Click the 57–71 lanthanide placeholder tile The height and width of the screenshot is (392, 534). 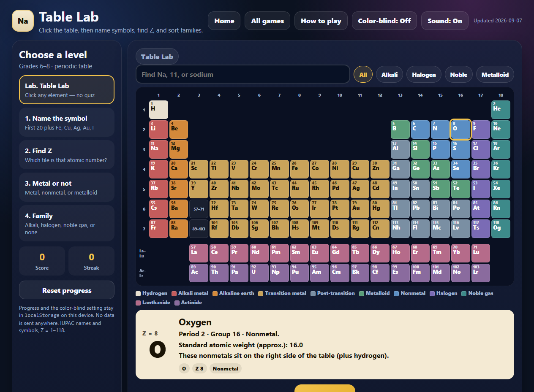pyautogui.click(x=199, y=209)
